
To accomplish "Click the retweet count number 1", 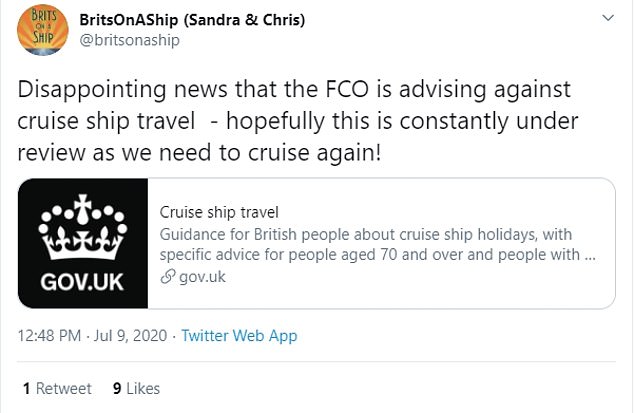I will (x=26, y=388).
